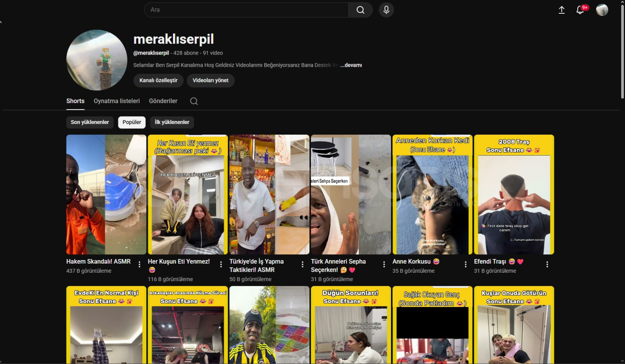625x364 pixels.
Task: Open options for Her Kuşun Eti Yenmez!
Action: pos(221,265)
